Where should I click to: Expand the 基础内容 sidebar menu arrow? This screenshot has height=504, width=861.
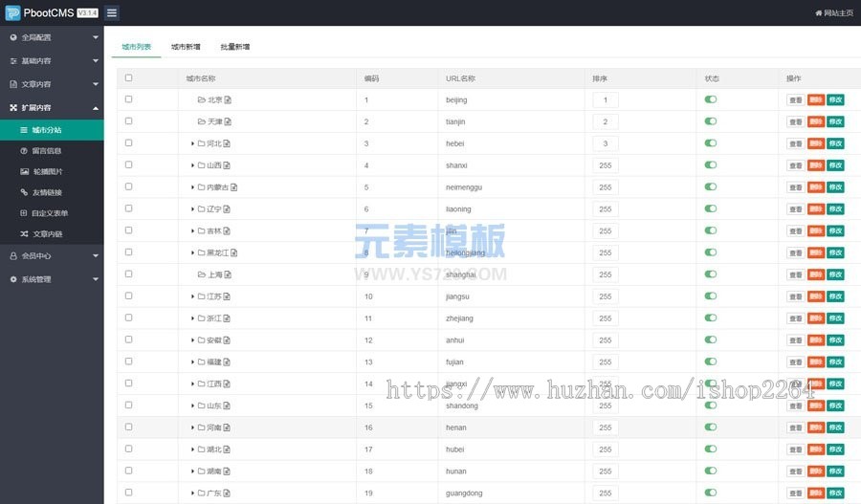[96, 61]
